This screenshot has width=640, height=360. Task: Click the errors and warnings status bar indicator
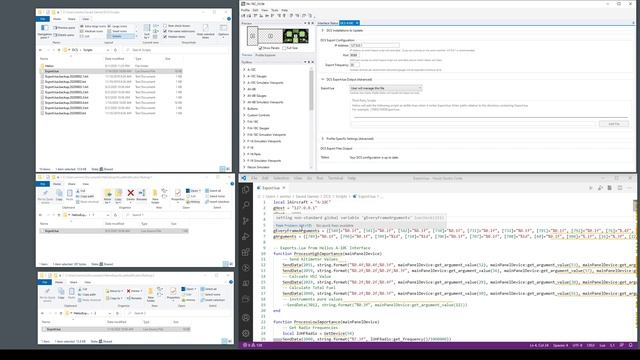pos(253,345)
